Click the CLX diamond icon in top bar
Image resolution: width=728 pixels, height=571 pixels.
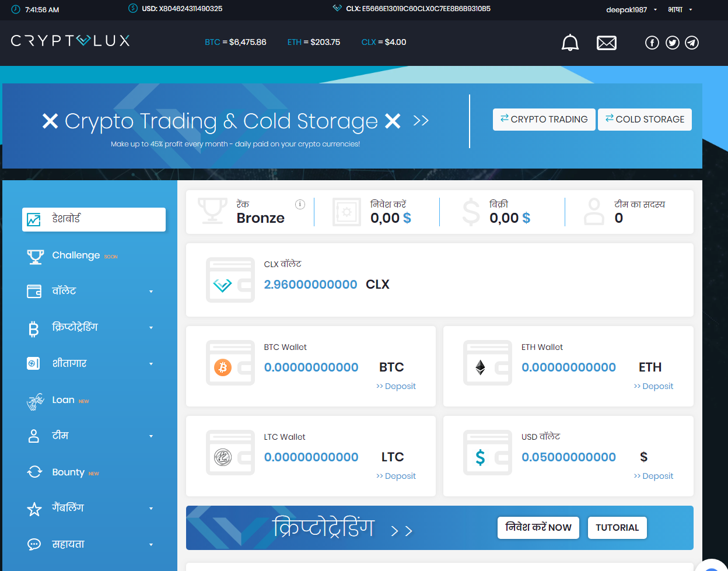click(337, 9)
